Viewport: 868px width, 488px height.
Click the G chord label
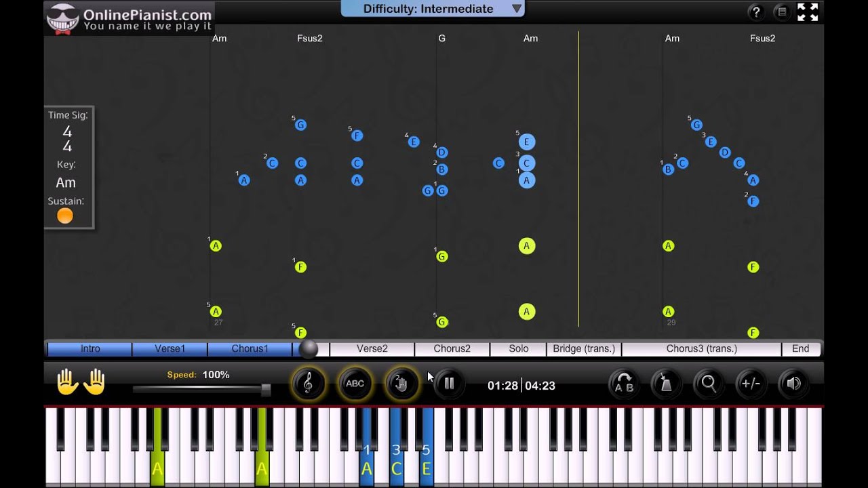click(441, 38)
